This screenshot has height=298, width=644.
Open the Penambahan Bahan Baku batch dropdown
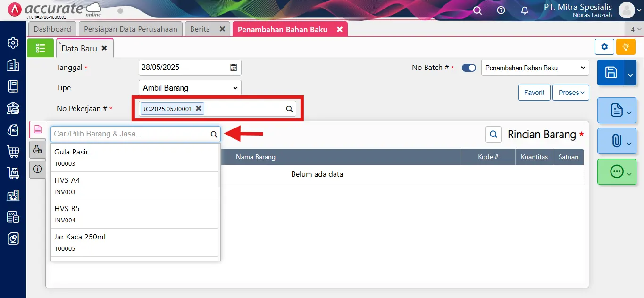(x=535, y=68)
